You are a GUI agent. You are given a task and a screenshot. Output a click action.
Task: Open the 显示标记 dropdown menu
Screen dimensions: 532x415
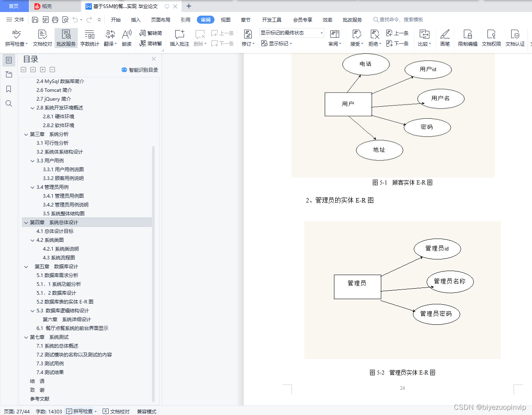click(x=277, y=43)
